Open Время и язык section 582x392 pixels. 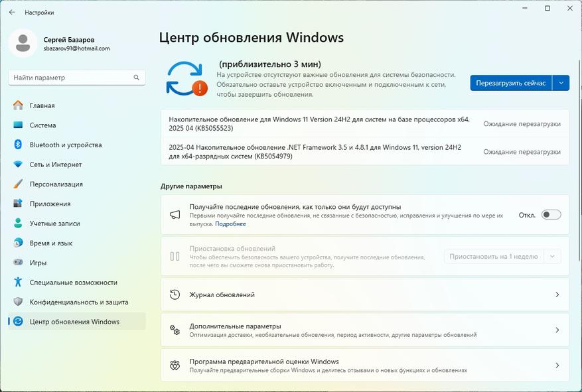point(77,243)
